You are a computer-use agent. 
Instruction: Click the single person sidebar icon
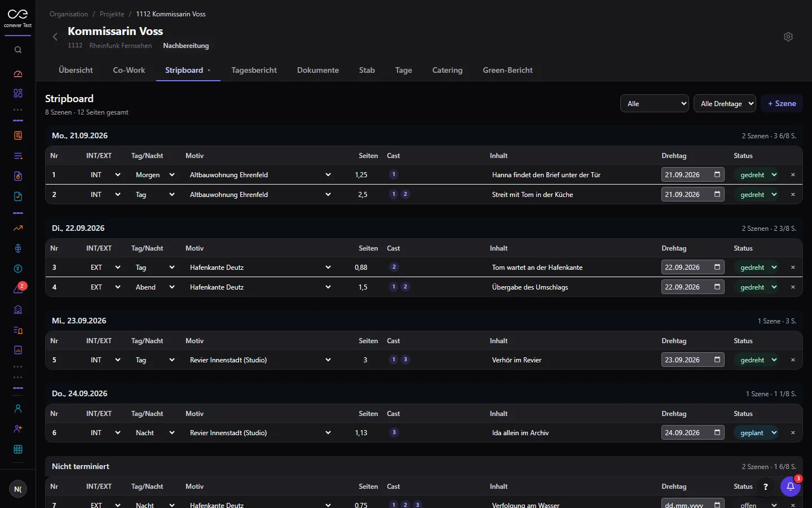pos(18,409)
